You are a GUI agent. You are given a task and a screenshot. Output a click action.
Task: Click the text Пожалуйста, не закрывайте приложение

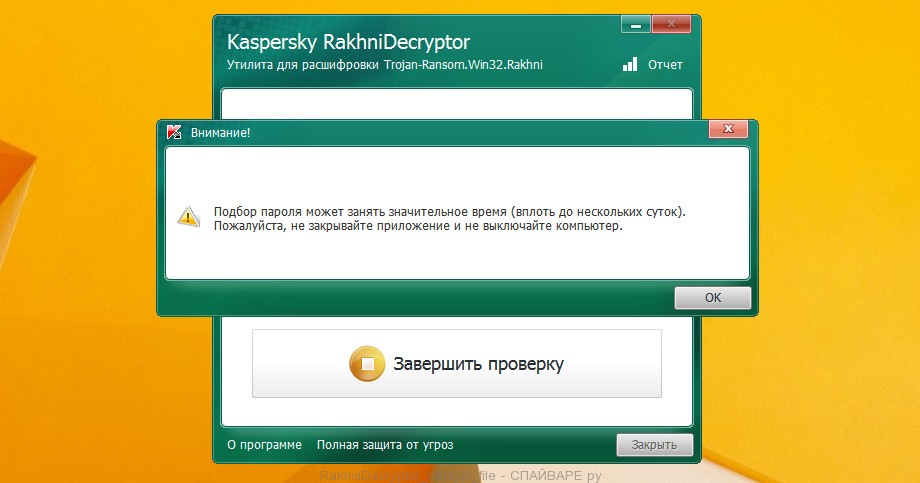[332, 226]
